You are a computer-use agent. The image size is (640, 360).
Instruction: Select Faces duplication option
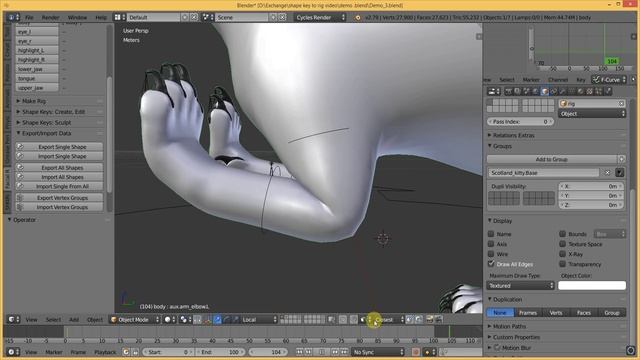click(x=584, y=313)
